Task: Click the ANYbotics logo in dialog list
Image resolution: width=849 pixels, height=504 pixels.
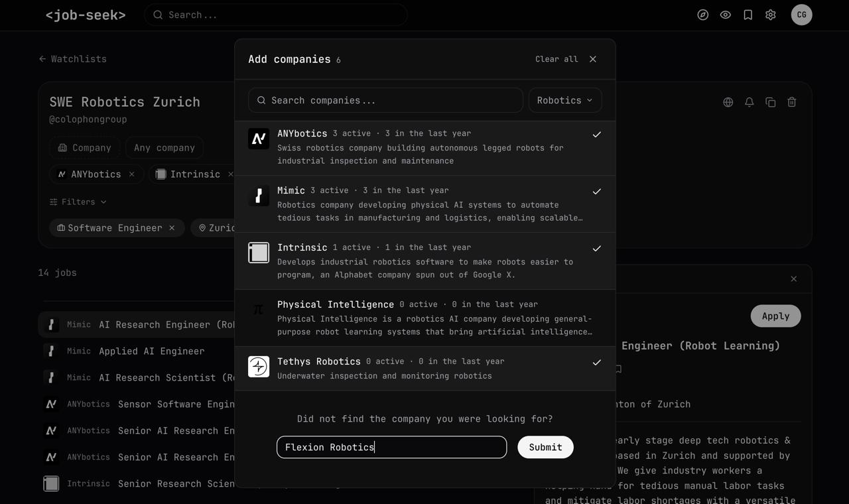Action: pyautogui.click(x=259, y=139)
